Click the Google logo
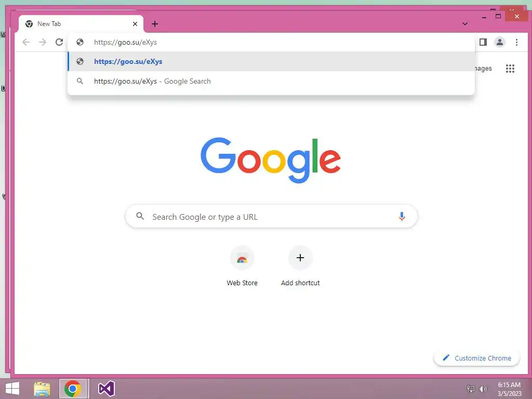 click(270, 160)
